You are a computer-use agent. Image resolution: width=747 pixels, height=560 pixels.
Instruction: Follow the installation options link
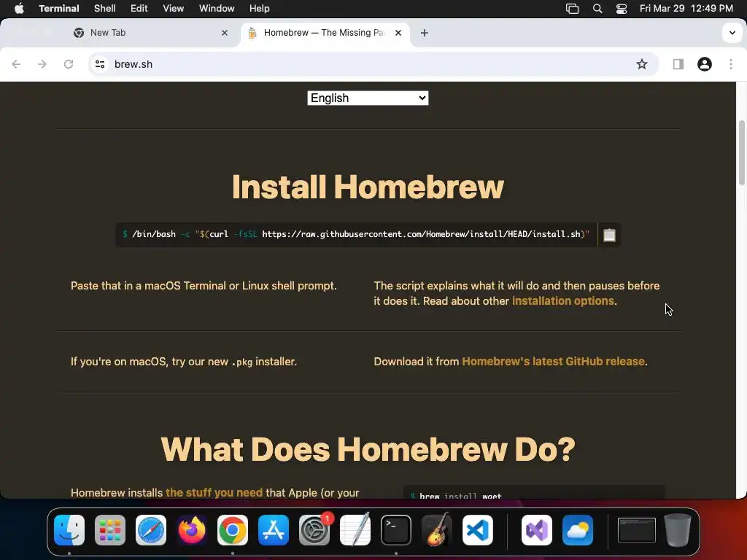pyautogui.click(x=563, y=301)
